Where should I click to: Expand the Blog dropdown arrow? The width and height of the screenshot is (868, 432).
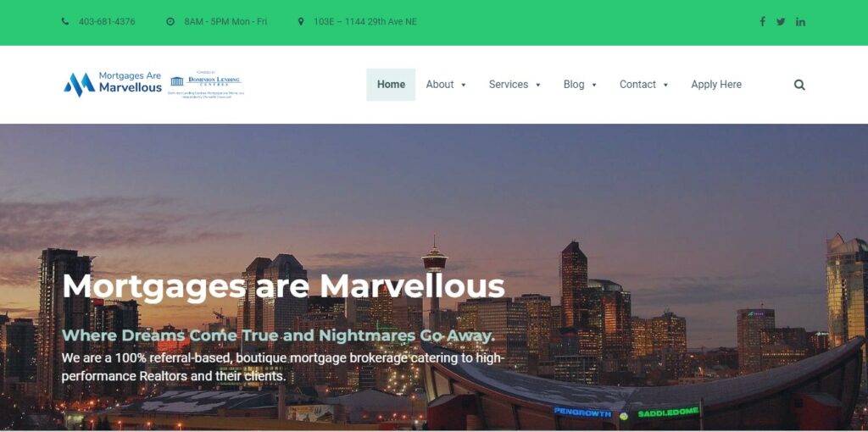coord(594,86)
